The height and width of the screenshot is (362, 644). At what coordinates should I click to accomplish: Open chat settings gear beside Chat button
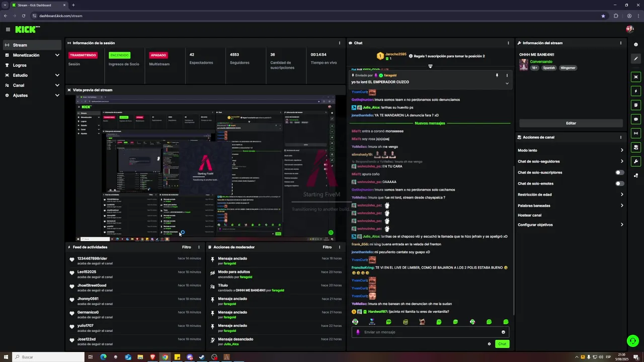pos(489,344)
